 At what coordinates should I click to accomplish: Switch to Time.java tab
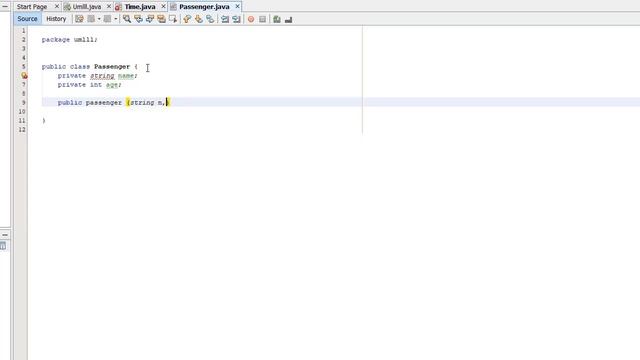[x=140, y=7]
